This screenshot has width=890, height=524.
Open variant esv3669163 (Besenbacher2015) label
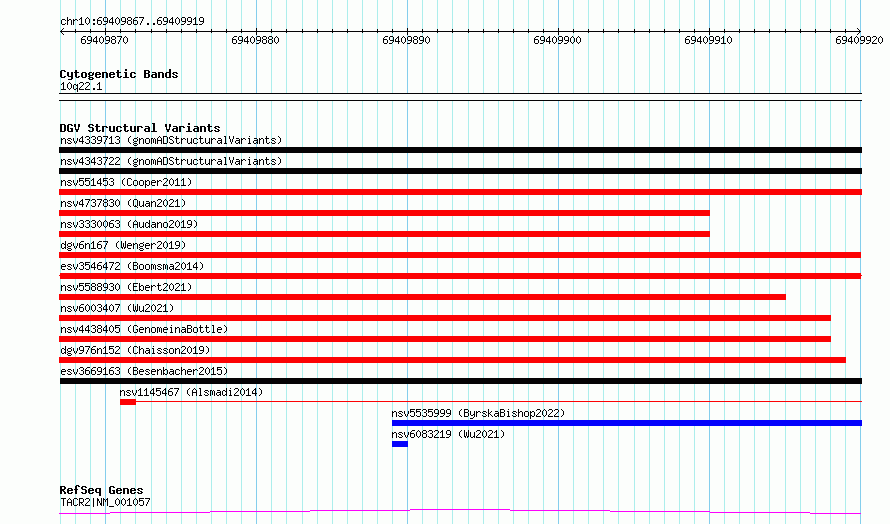point(144,371)
